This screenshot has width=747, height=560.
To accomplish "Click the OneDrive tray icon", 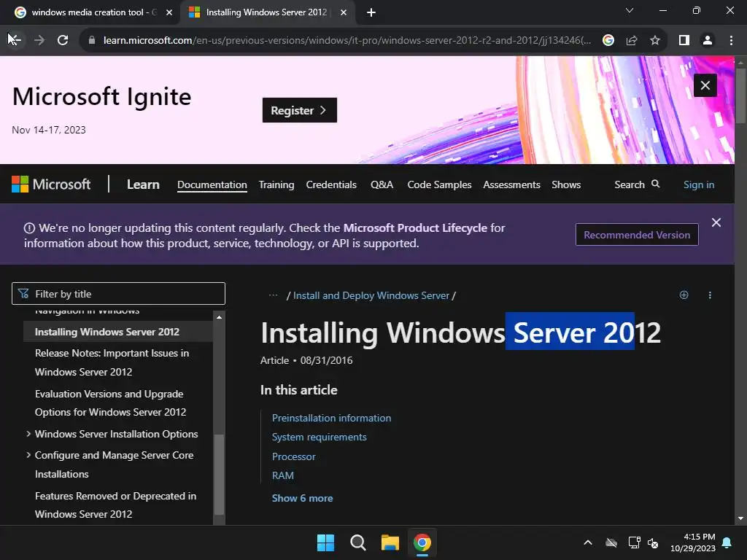I will tap(611, 542).
